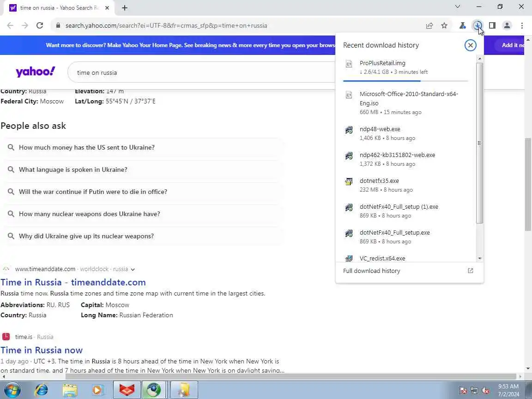
Task: Expand 'How many nuclear weapons does Ukraine have?'
Action: point(143,214)
